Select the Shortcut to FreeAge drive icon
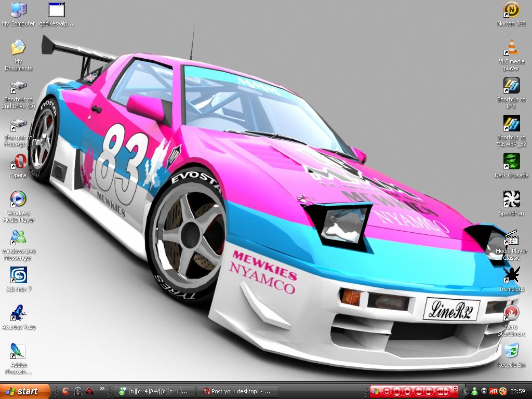 (18, 132)
